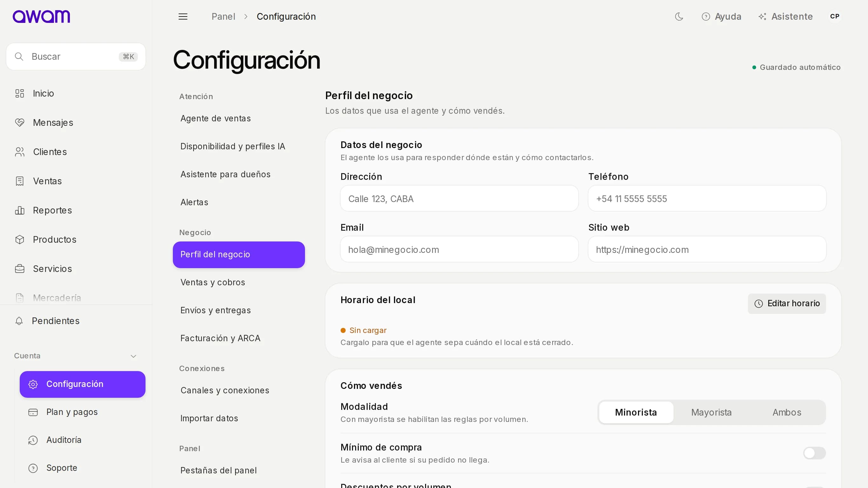The width and height of the screenshot is (868, 488).
Task: Open Envíos y entregas settings
Action: [239, 310]
